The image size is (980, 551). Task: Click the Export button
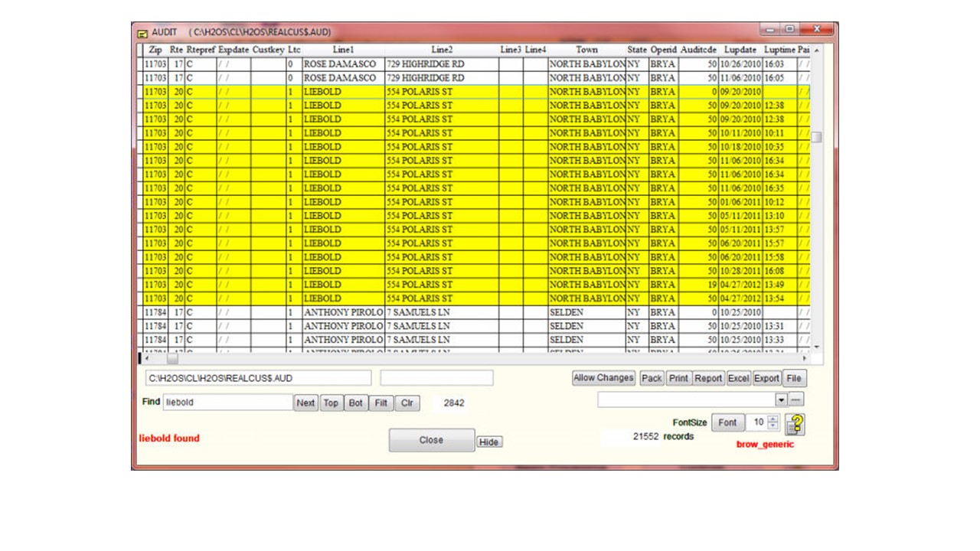(x=766, y=378)
